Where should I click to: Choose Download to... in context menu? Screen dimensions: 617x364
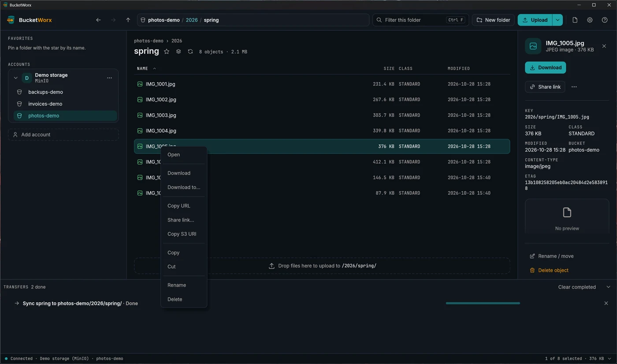point(184,187)
